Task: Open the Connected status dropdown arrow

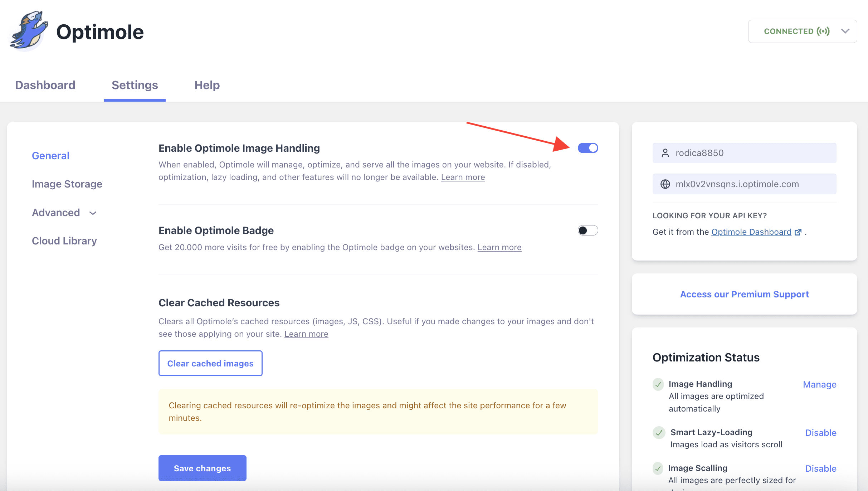Action: tap(845, 31)
